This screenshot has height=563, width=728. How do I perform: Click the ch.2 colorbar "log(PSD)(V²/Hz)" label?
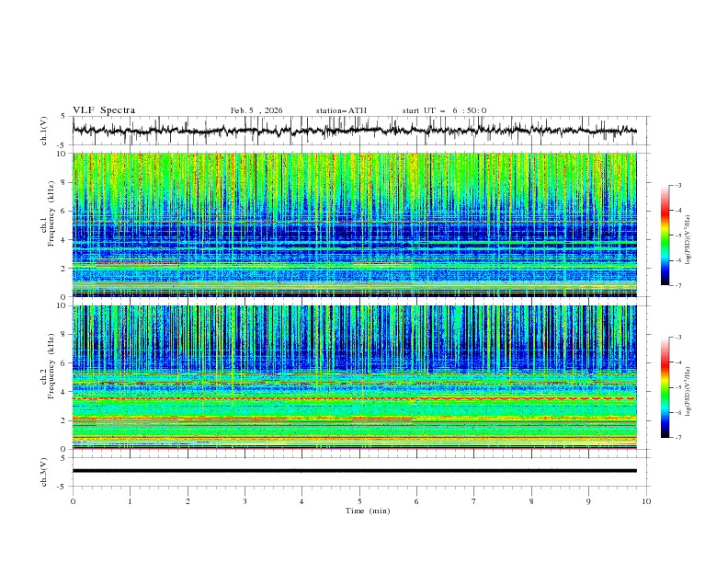tap(688, 392)
